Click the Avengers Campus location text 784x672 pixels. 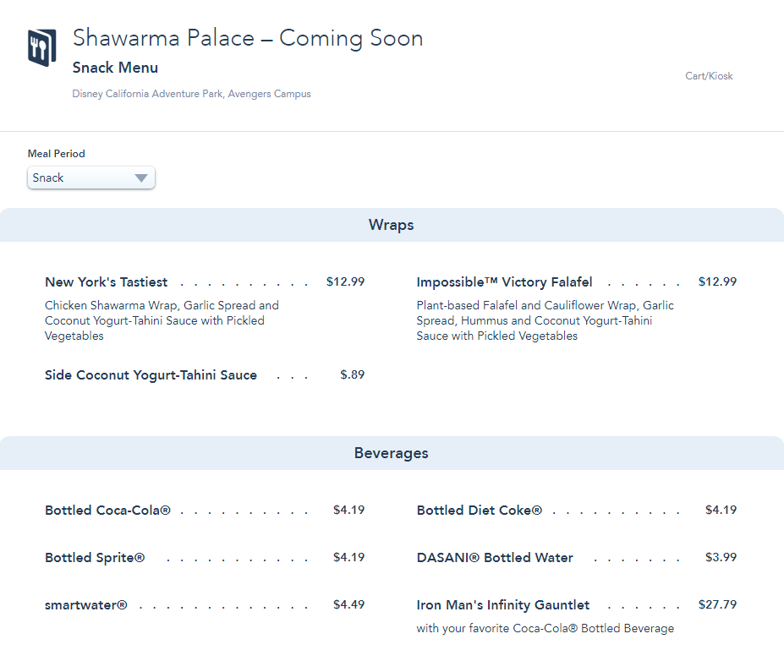[x=191, y=94]
